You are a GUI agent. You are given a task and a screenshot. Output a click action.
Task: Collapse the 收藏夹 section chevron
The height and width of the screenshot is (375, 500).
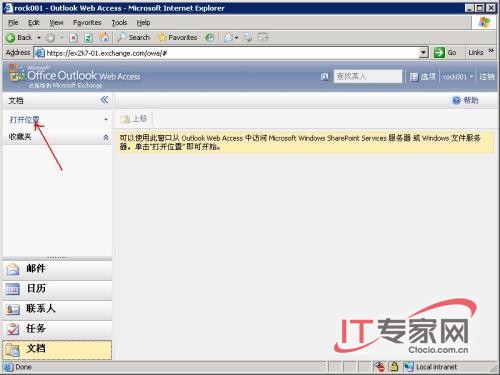[106, 137]
